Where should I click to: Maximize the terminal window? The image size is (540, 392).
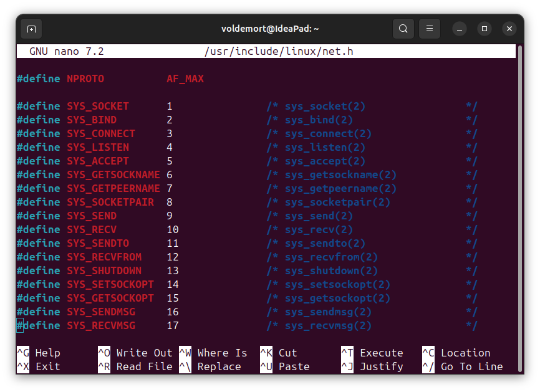click(x=485, y=29)
